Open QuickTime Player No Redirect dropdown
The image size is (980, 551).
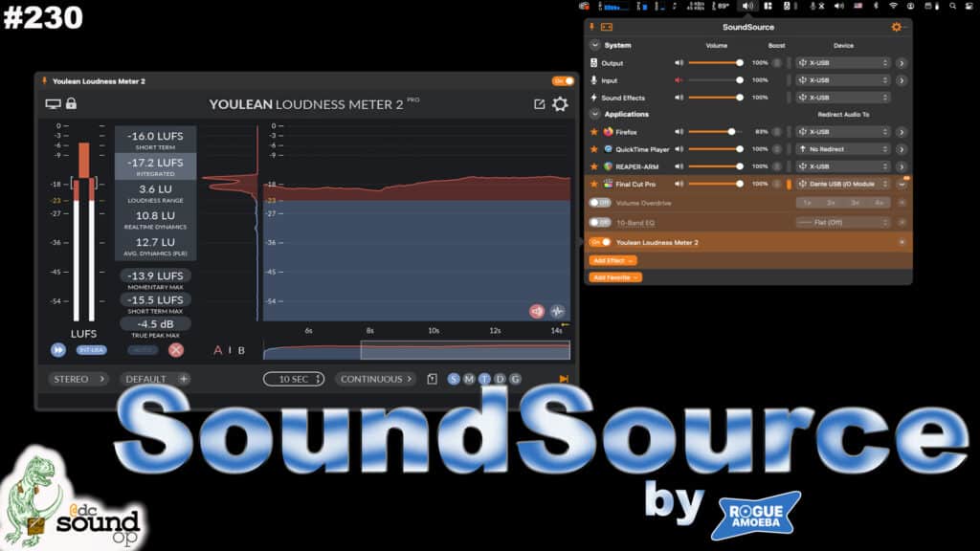click(x=842, y=149)
